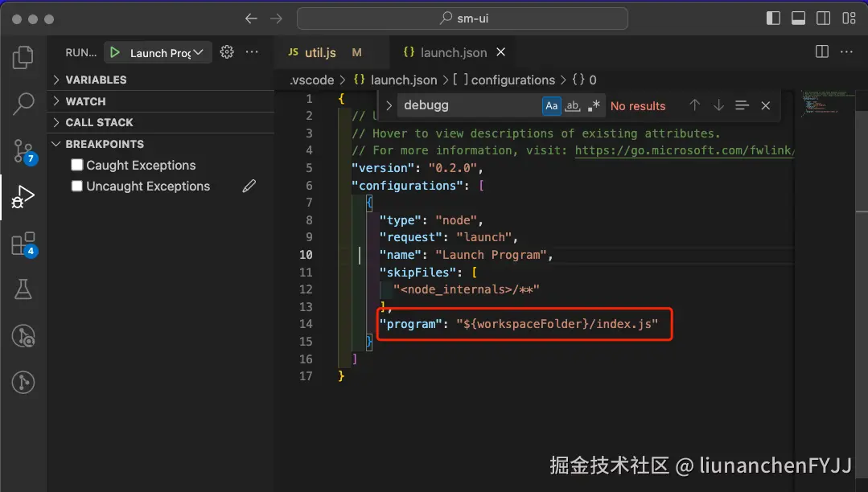Open the circular debug-file icon above Git graph

click(x=23, y=335)
